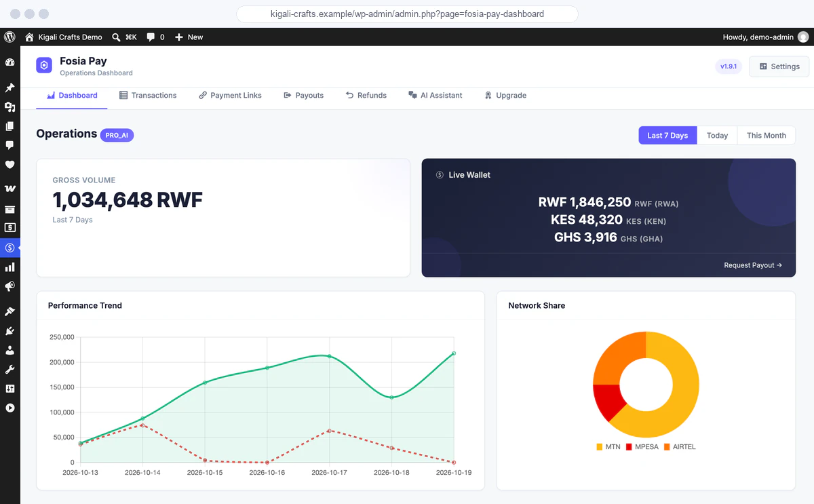The width and height of the screenshot is (814, 504).
Task: Toggle MTN legend color swatch
Action: (x=600, y=447)
